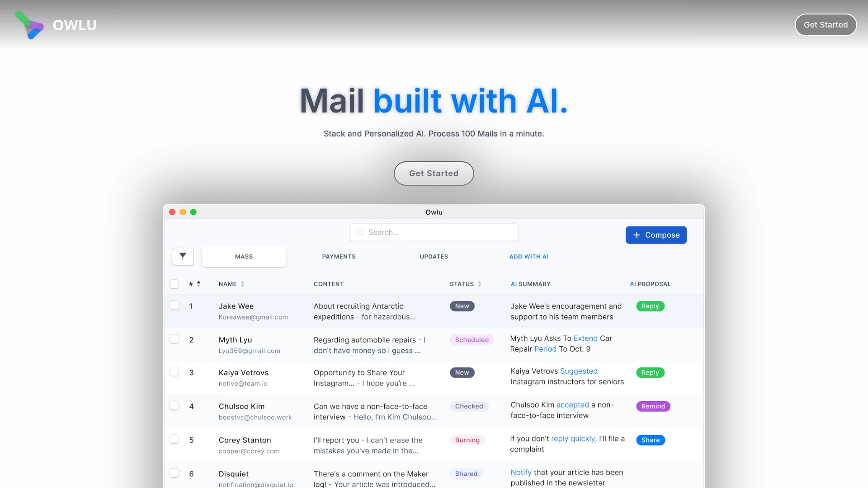Click Reply proposal icon for Jake Wee

click(650, 305)
